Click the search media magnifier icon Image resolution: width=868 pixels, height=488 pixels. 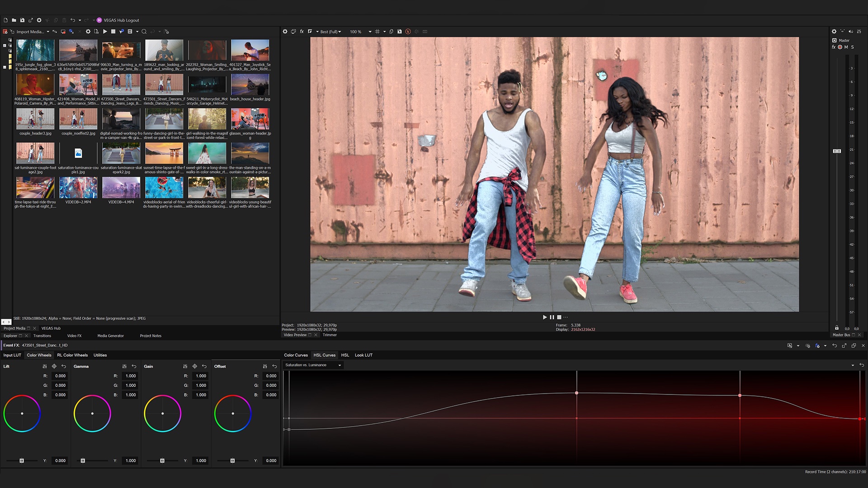(144, 32)
